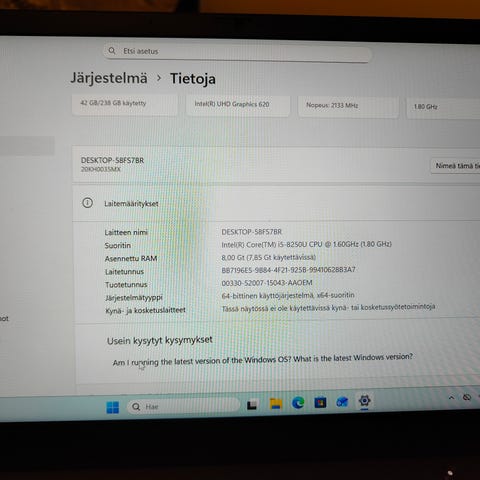Click the Settings gear taskbar icon
This screenshot has height=480, width=480.
pos(365,400)
